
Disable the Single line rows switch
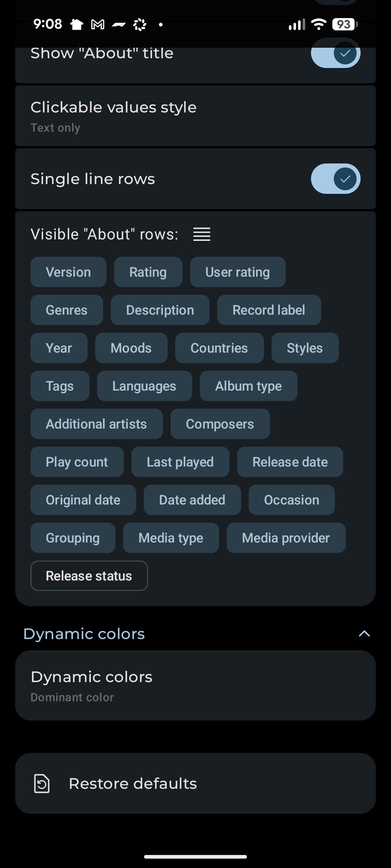[x=335, y=179]
